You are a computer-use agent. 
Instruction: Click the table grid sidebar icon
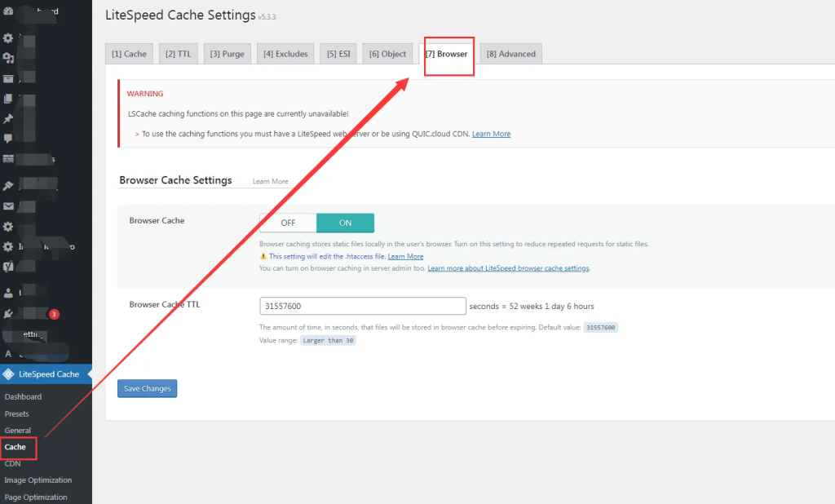(x=8, y=159)
